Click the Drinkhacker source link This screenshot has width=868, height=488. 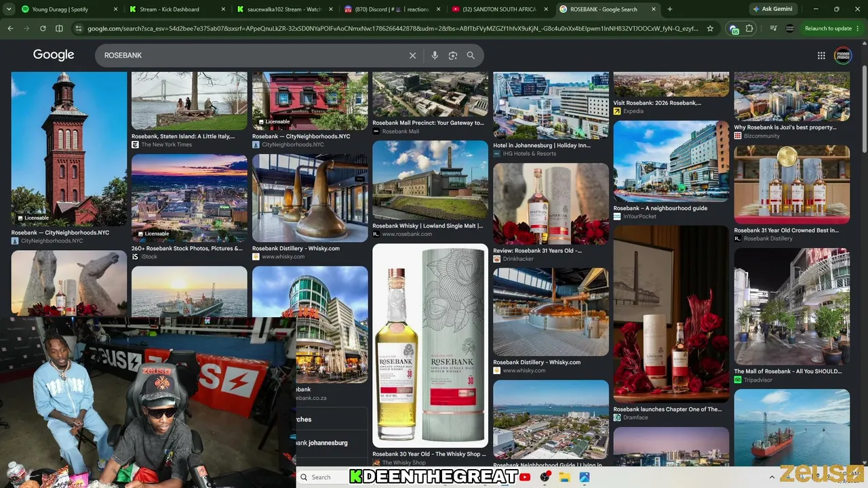coord(518,259)
